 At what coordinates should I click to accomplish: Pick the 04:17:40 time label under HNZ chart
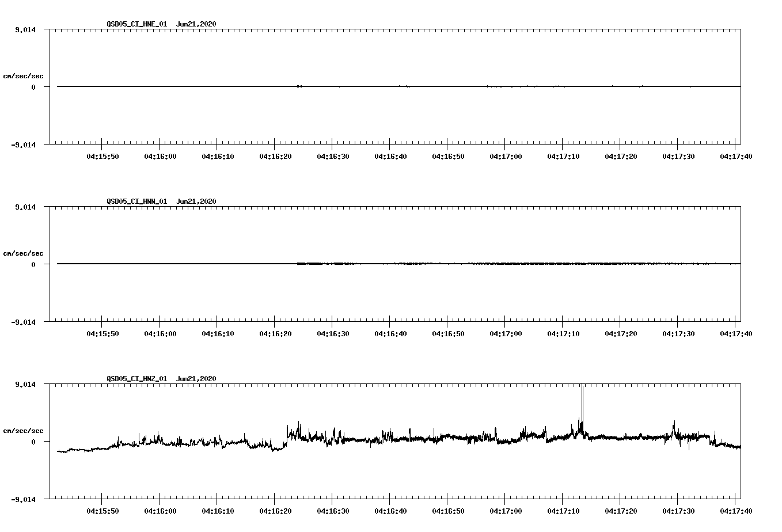pos(736,511)
